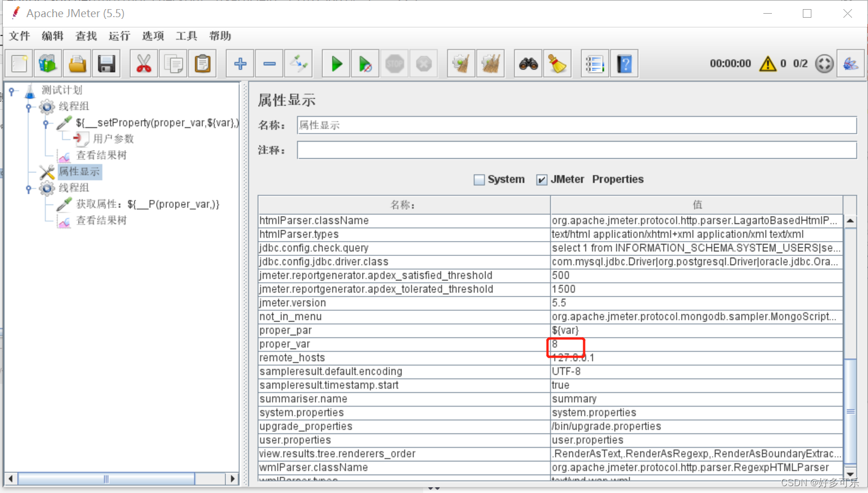Collapse the 测试计划 root node toggle
The image size is (868, 493).
(x=12, y=91)
